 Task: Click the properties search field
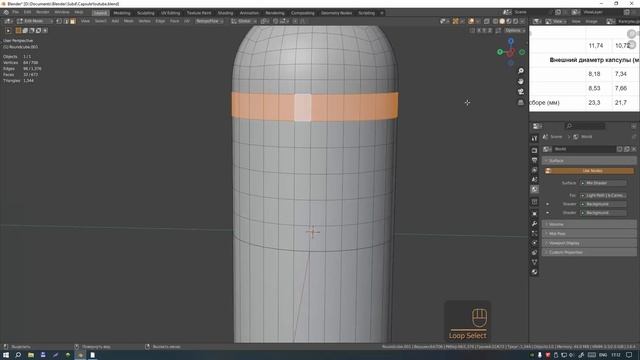(x=585, y=126)
